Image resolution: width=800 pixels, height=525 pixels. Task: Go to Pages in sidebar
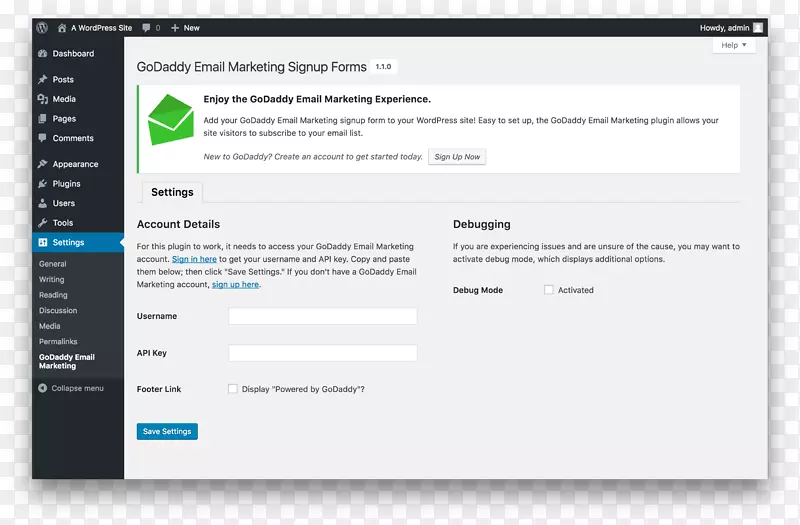78,118
